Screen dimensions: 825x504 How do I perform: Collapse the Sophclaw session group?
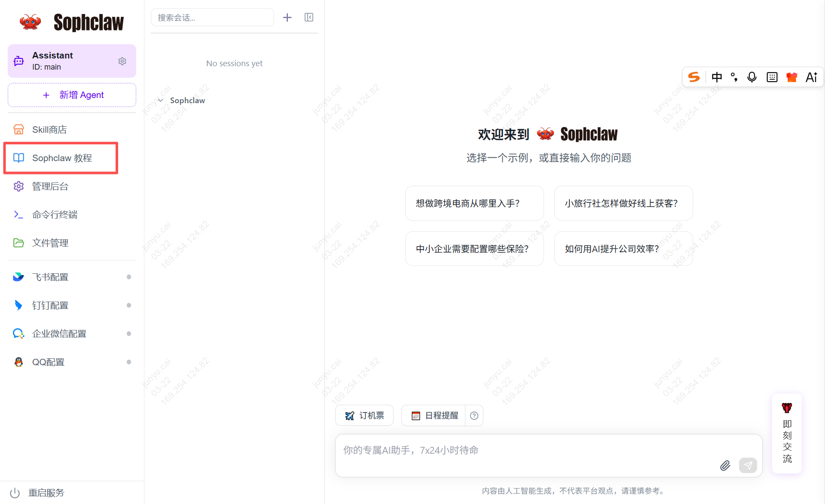[161, 101]
